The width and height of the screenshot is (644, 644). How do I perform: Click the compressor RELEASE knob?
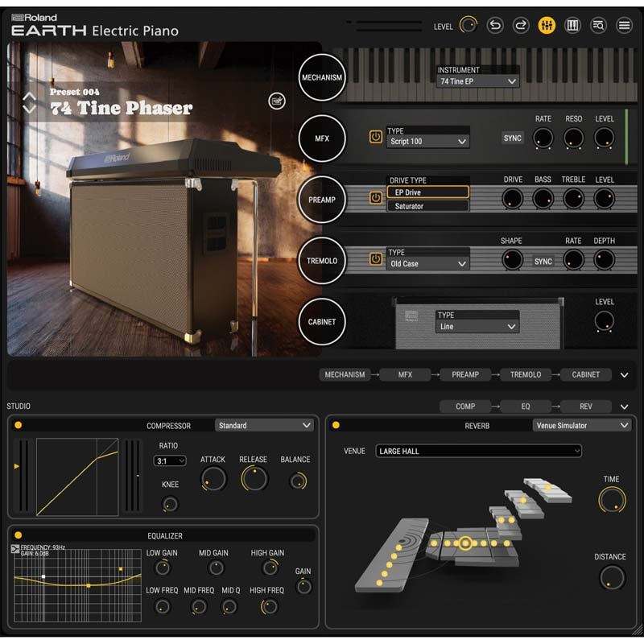pyautogui.click(x=254, y=480)
